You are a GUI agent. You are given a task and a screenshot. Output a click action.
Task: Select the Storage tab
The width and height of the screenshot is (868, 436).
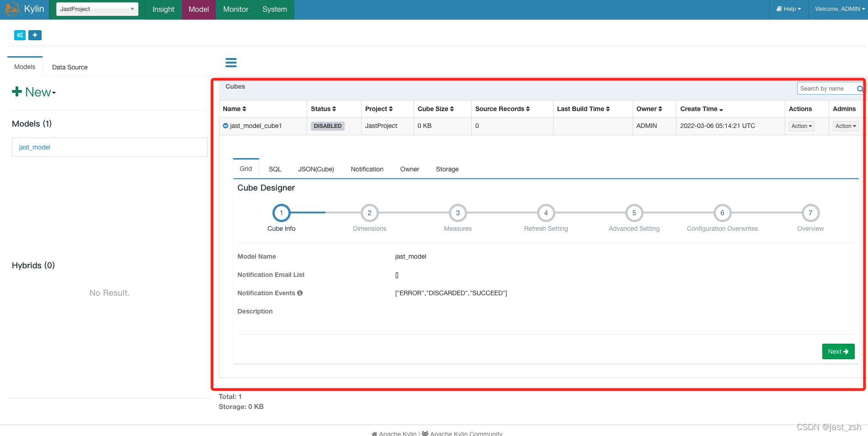[447, 169]
